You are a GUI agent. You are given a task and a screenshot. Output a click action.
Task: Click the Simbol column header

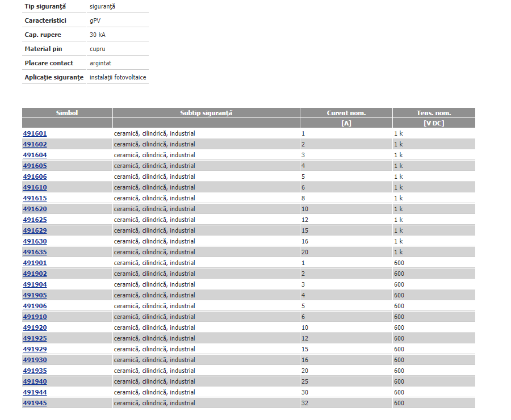point(67,113)
